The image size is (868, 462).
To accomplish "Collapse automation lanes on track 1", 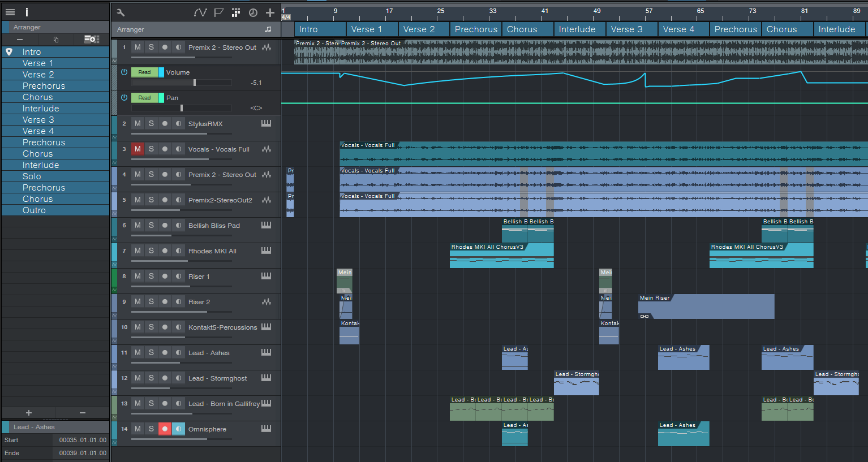I will (x=114, y=60).
